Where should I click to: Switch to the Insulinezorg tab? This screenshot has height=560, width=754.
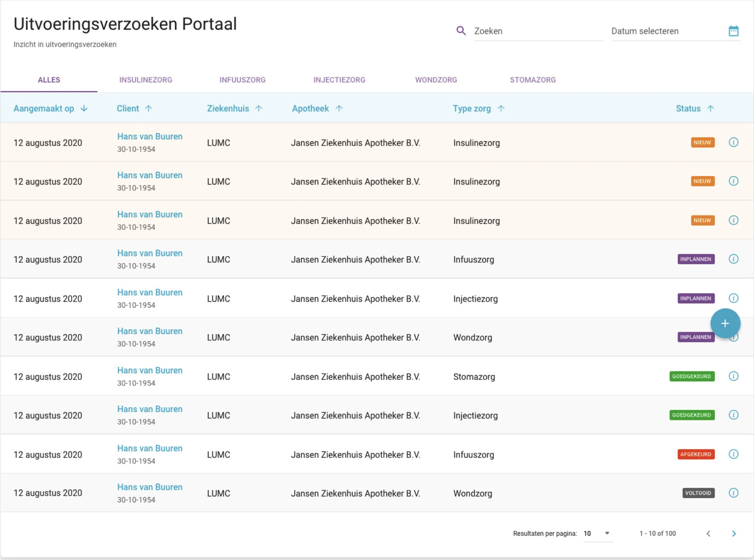146,80
